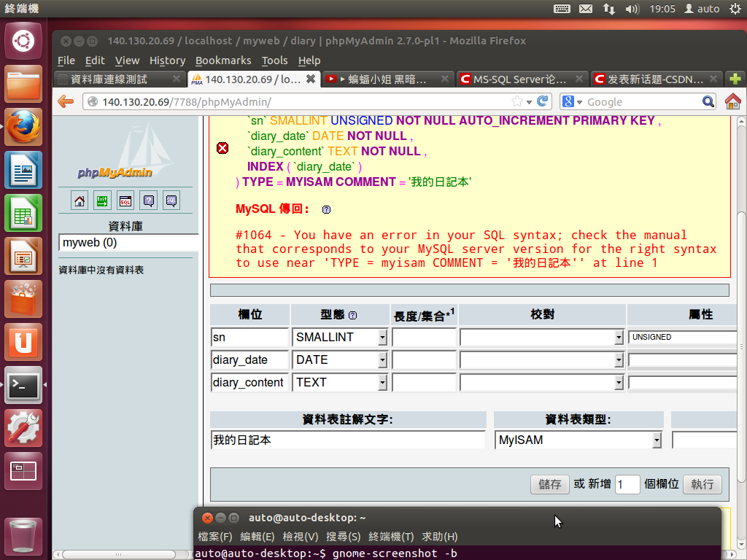Click the browser back arrow button
The image size is (747, 560).
[x=66, y=102]
